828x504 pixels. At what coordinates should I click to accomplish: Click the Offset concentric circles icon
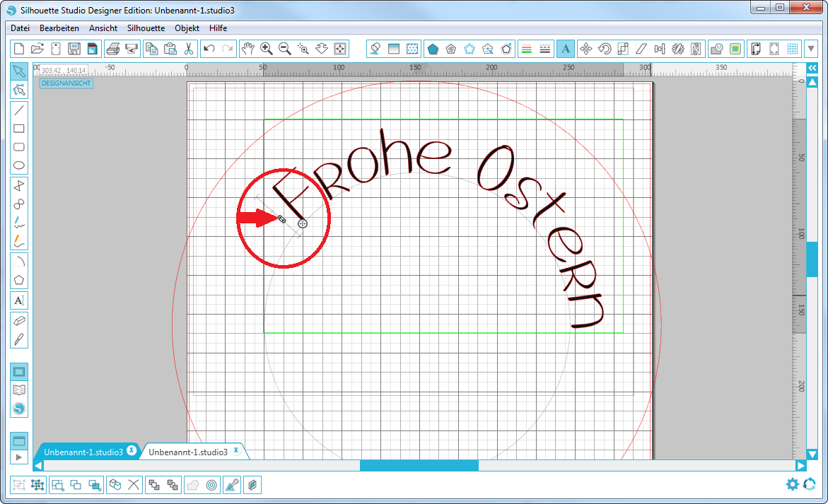(x=211, y=485)
